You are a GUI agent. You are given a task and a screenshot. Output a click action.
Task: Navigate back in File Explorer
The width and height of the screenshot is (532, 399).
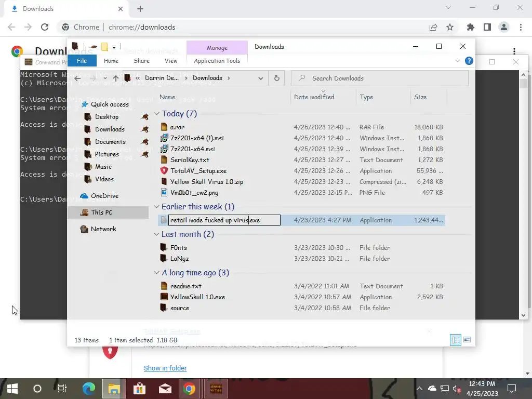[x=77, y=78]
